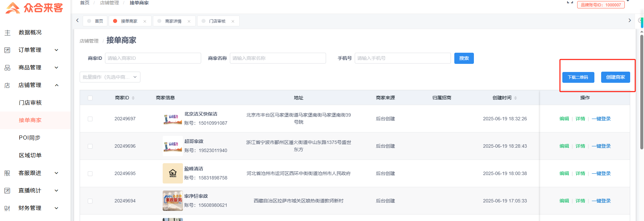
Task: Expand the 商品管理 menu chevron
Action: 56,68
